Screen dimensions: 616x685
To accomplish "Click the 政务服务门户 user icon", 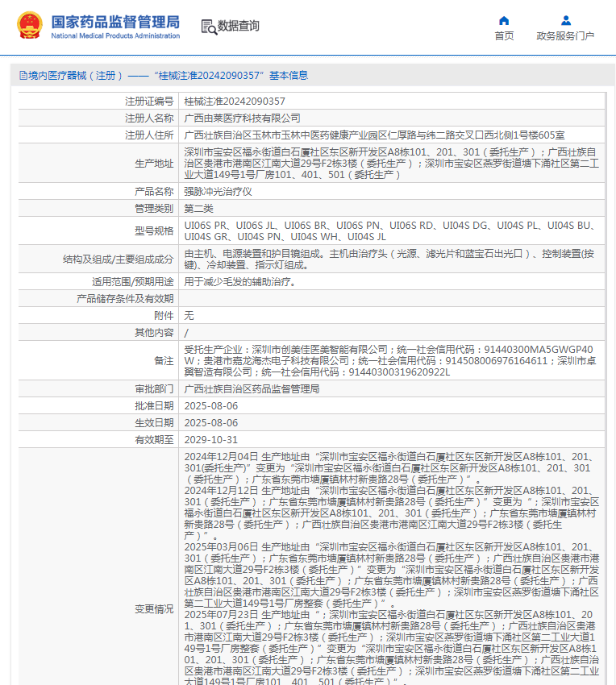I will pyautogui.click(x=566, y=20).
